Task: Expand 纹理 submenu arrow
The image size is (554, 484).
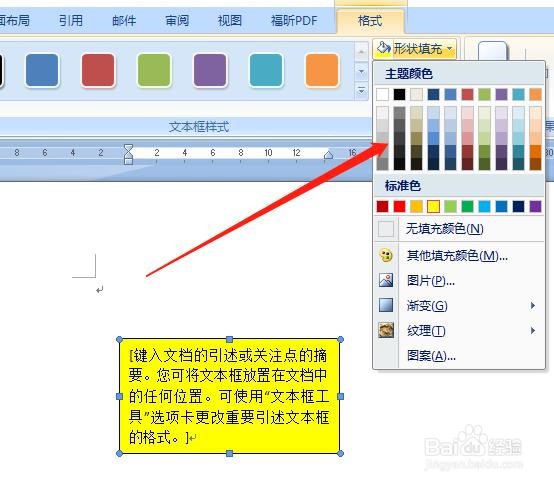Action: click(x=533, y=331)
